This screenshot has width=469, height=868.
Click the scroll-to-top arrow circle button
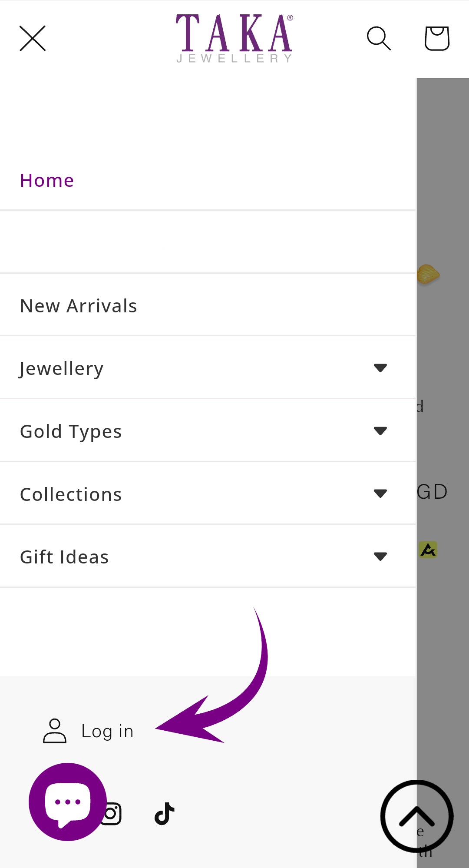417,816
